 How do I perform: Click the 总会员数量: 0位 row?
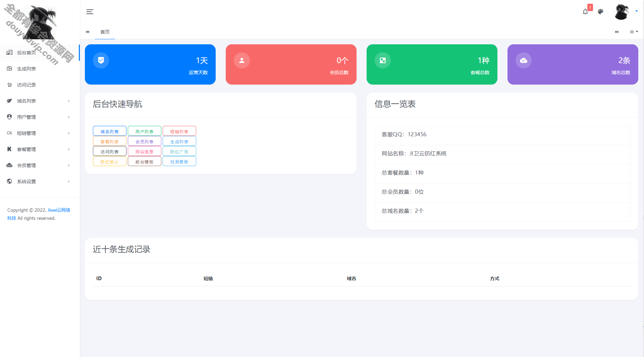pos(502,193)
